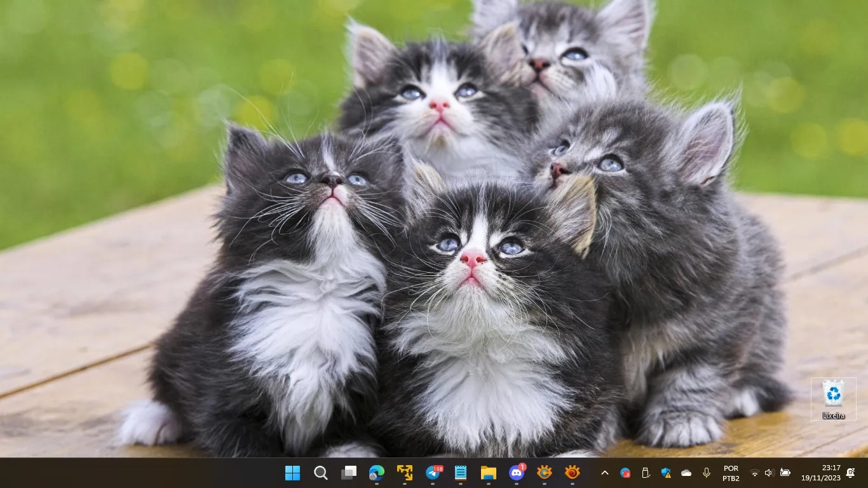This screenshot has width=868, height=488.
Task: Open the clock showing 23:17 19/11/2023
Action: [820, 473]
